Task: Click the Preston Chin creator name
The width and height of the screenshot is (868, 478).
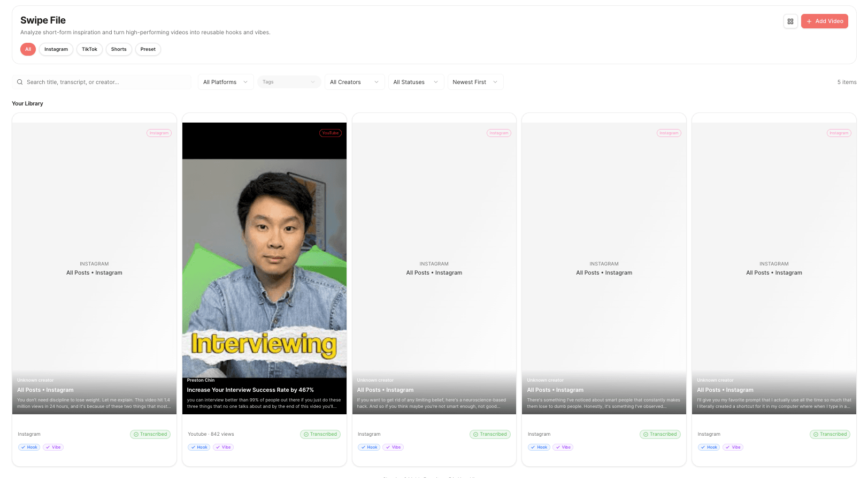Action: tap(201, 380)
